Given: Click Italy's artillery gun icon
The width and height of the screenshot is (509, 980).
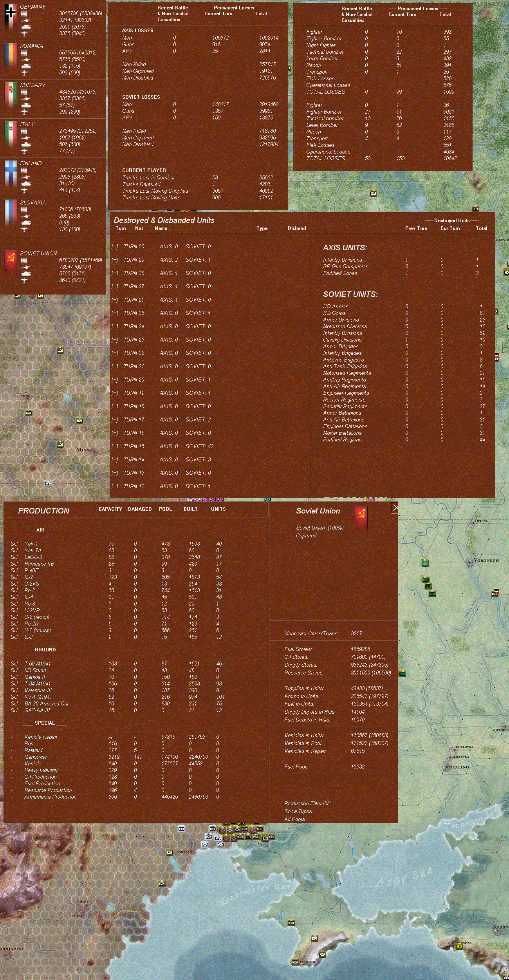Looking at the screenshot, I should (25, 138).
